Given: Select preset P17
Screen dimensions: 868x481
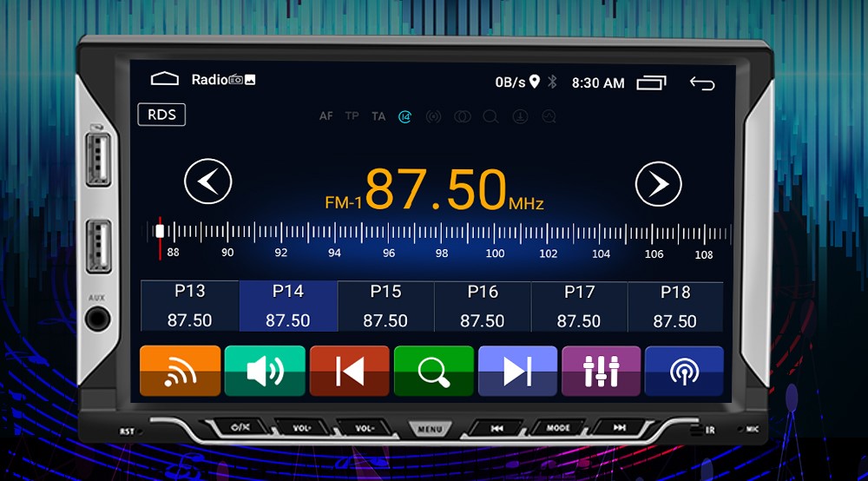Looking at the screenshot, I should pyautogui.click(x=579, y=306).
